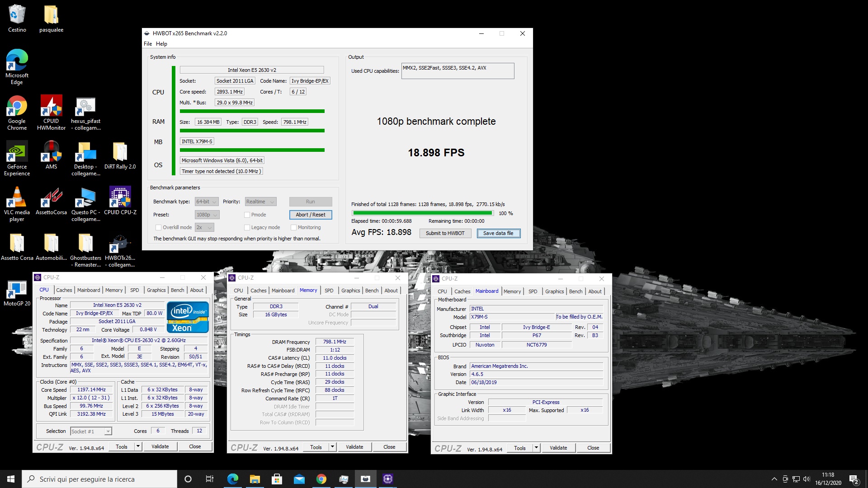This screenshot has width=868, height=488.
Task: Expand Tools arrow in CPU tab window
Action: (138, 446)
